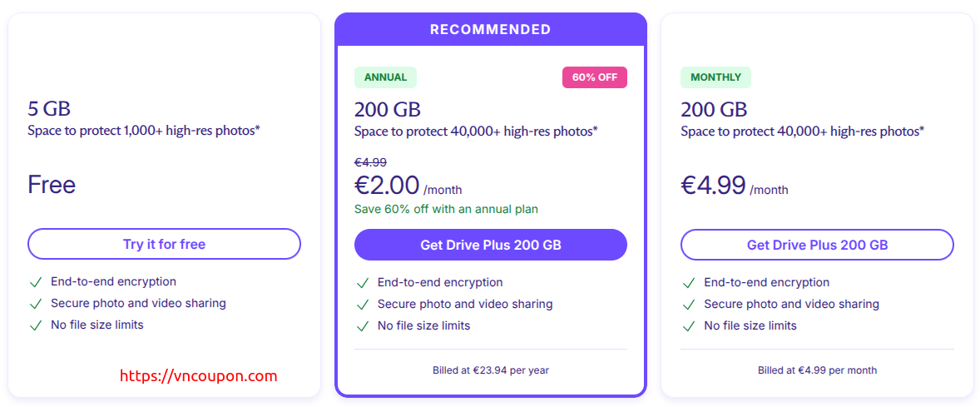
Task: Click the MONTHLY badge label
Action: (715, 77)
